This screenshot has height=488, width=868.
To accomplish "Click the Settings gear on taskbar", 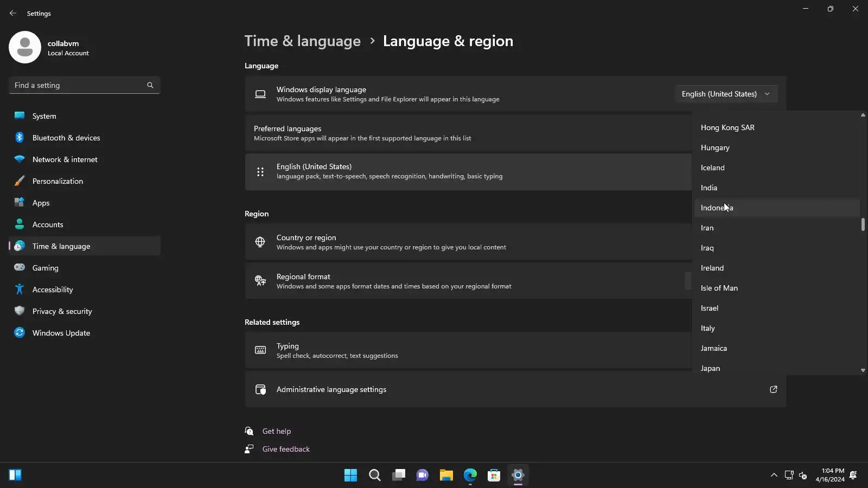I will [518, 476].
